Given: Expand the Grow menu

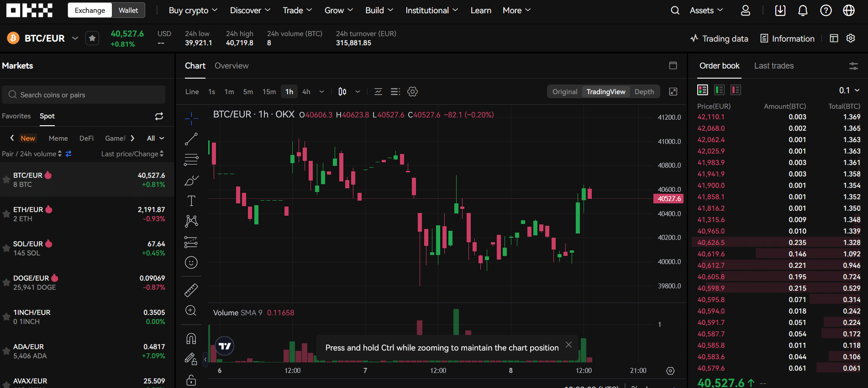Looking at the screenshot, I should point(339,10).
